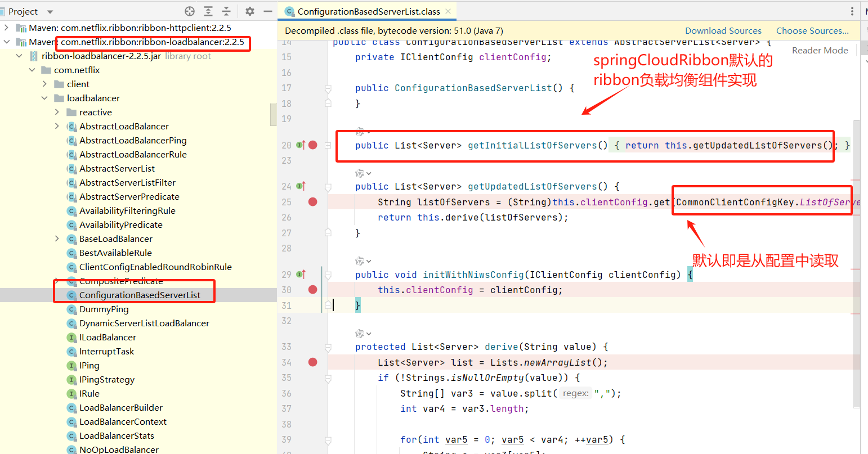Image resolution: width=868 pixels, height=454 pixels.
Task: Click the Expand All icon in Project toolbar
Action: tap(208, 11)
